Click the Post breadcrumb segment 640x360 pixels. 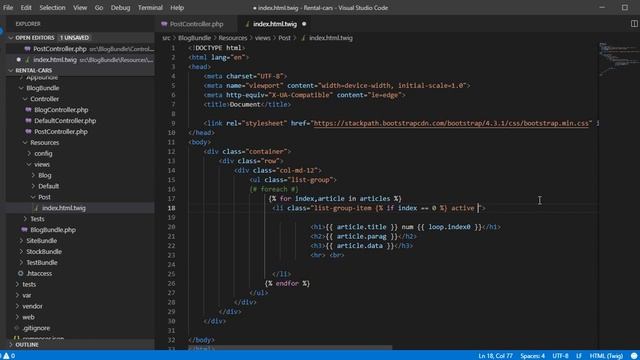tap(284, 38)
